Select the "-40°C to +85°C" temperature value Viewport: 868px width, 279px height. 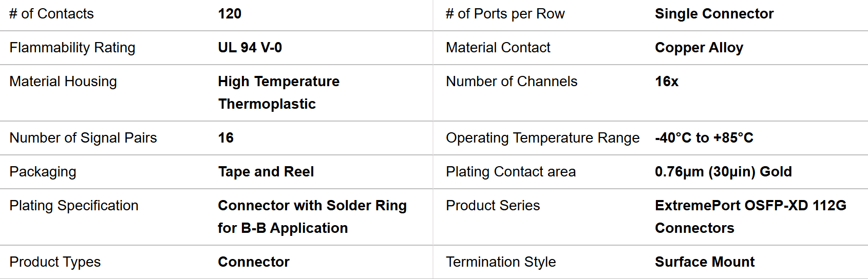704,138
